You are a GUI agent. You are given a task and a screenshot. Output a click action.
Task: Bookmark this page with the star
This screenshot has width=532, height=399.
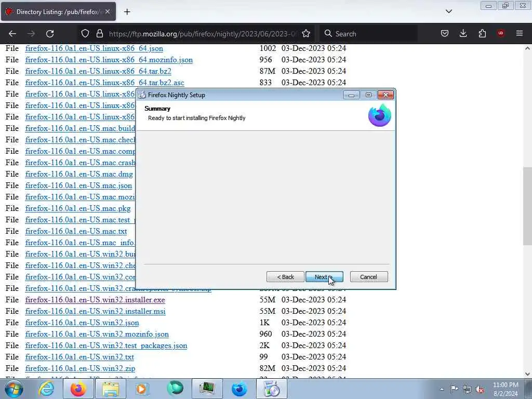(x=306, y=33)
